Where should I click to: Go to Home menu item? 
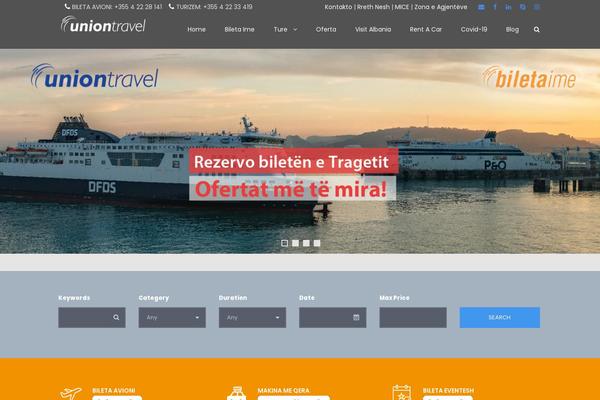[x=197, y=29]
